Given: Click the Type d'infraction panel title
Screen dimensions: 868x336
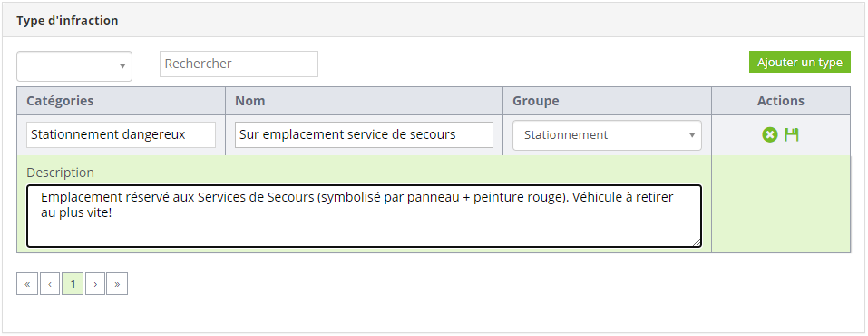Looking at the screenshot, I should click(67, 21).
